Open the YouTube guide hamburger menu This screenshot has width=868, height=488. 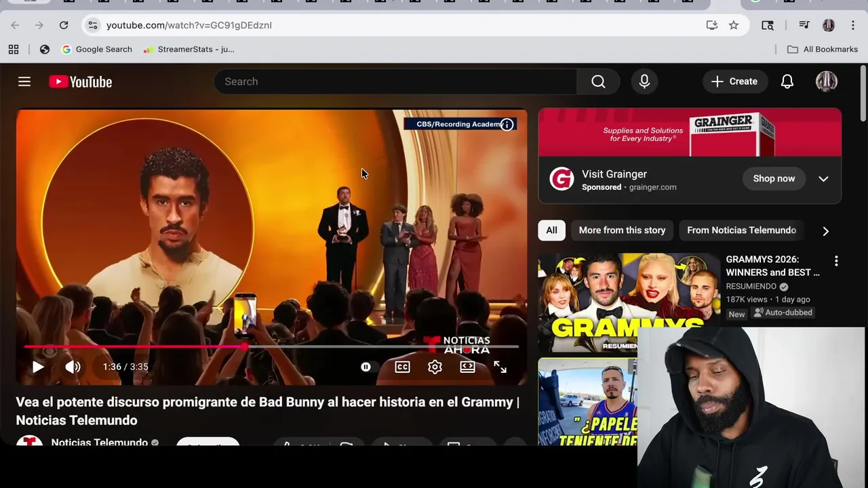coord(24,81)
